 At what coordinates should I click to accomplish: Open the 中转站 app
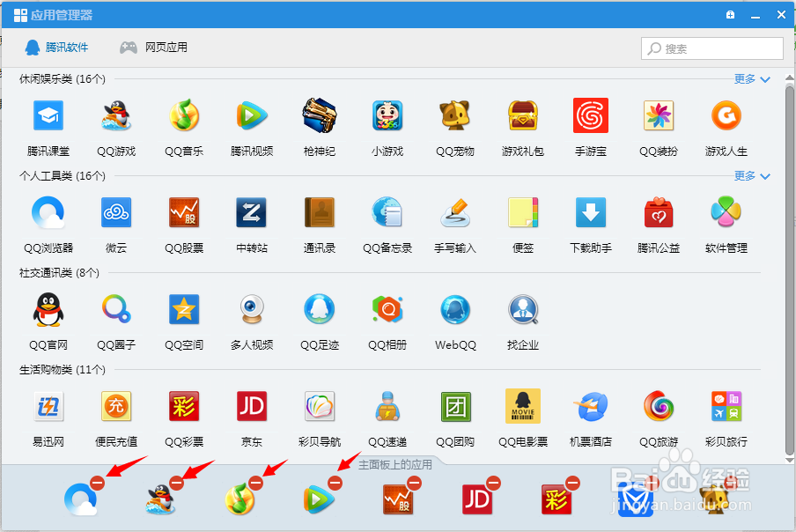(252, 212)
